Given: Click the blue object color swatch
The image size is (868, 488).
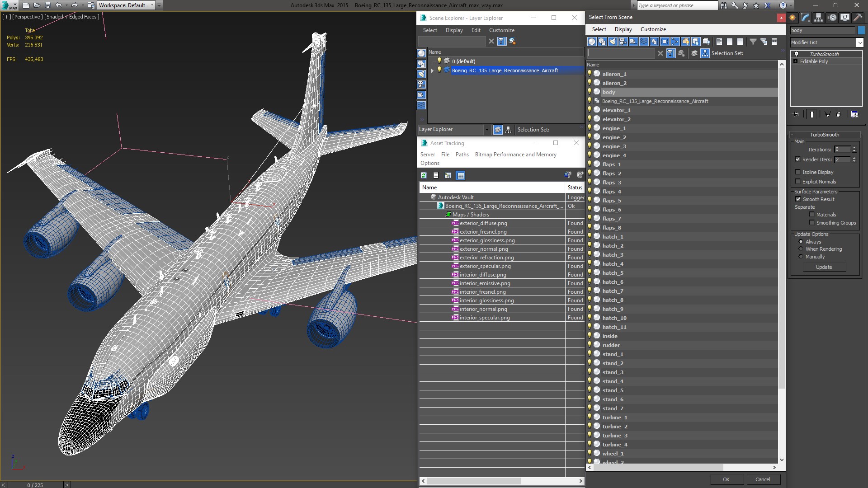Looking at the screenshot, I should (861, 30).
